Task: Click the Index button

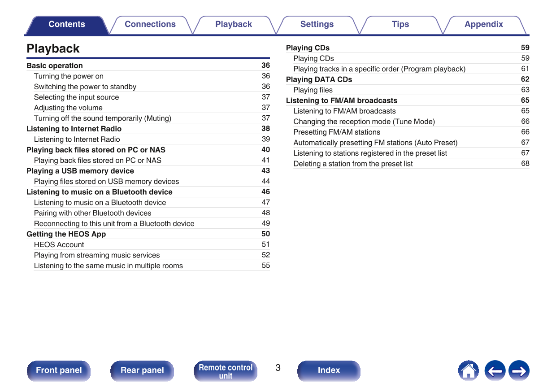Action: 329,370
